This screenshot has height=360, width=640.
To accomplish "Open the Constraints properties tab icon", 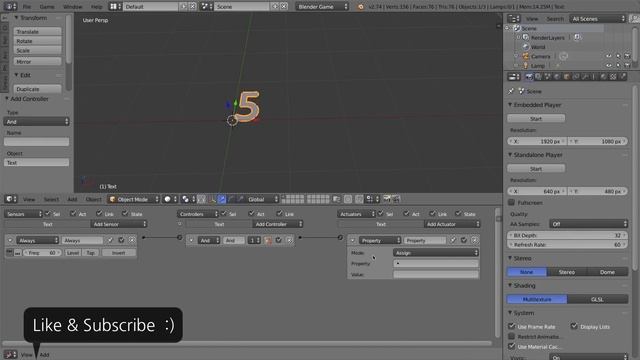I will point(576,77).
